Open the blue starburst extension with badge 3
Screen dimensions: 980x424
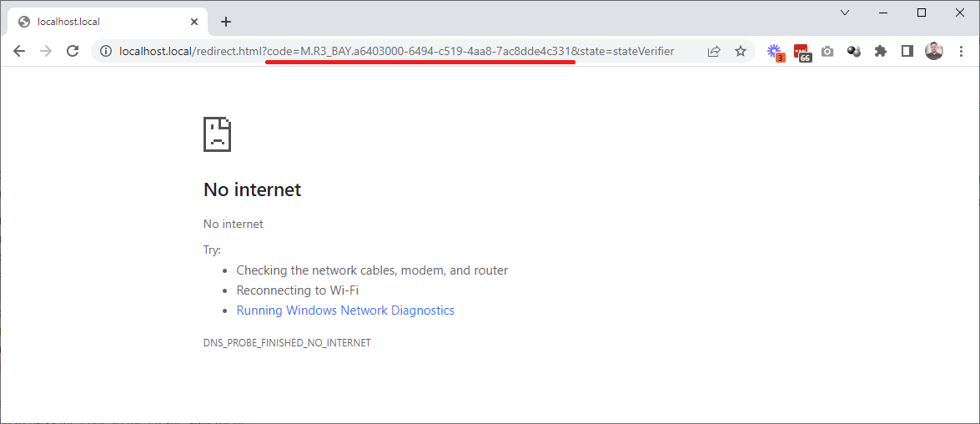775,52
